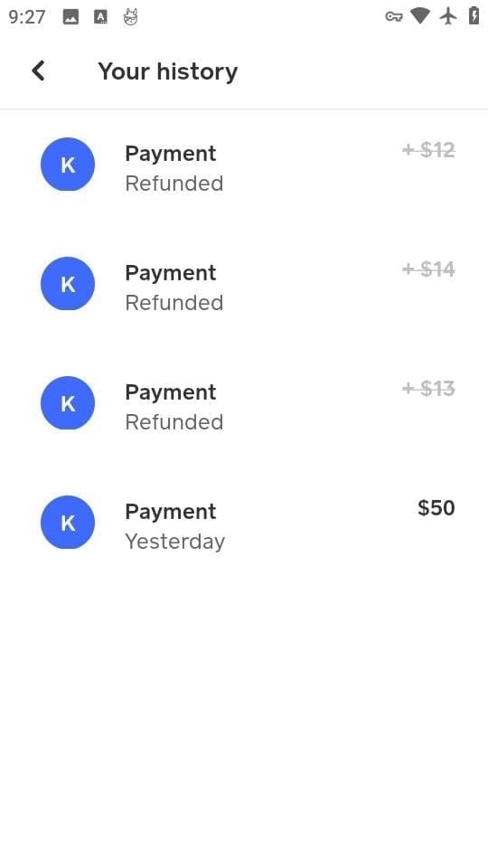Viewport: 488px width, 868px height.
Task: Tap the Your history title
Action: [168, 72]
